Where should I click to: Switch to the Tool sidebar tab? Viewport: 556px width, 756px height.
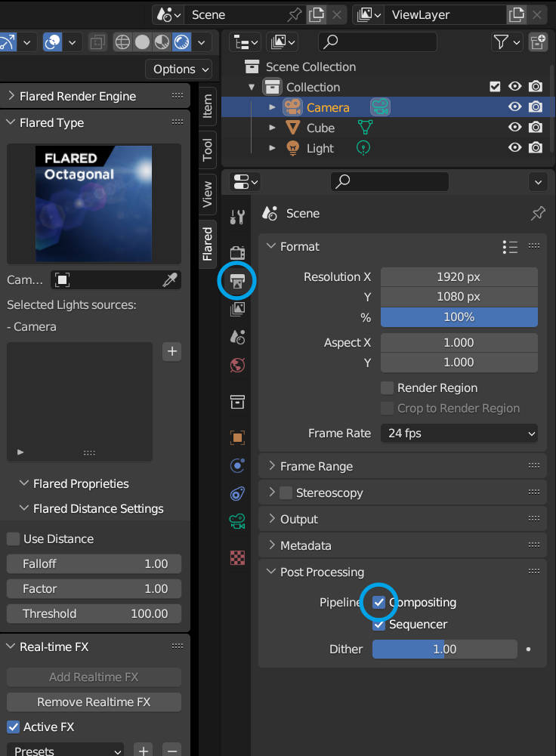click(x=207, y=150)
